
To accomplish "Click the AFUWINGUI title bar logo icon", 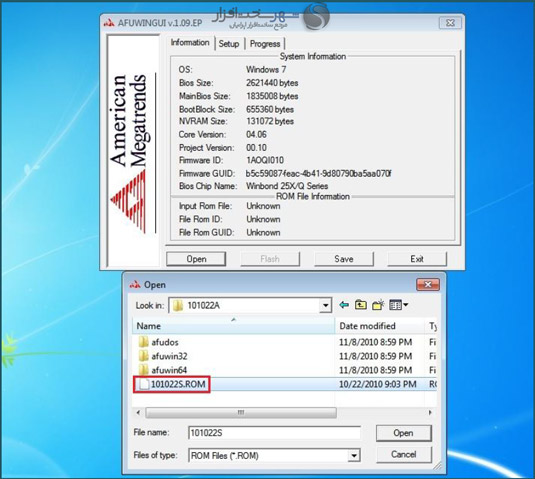I will coord(109,23).
